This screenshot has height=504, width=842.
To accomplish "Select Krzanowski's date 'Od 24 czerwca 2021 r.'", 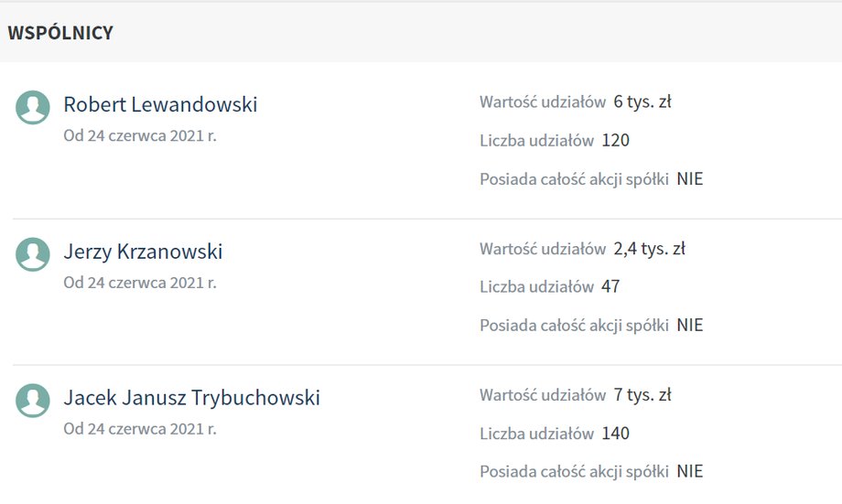I will tap(140, 283).
